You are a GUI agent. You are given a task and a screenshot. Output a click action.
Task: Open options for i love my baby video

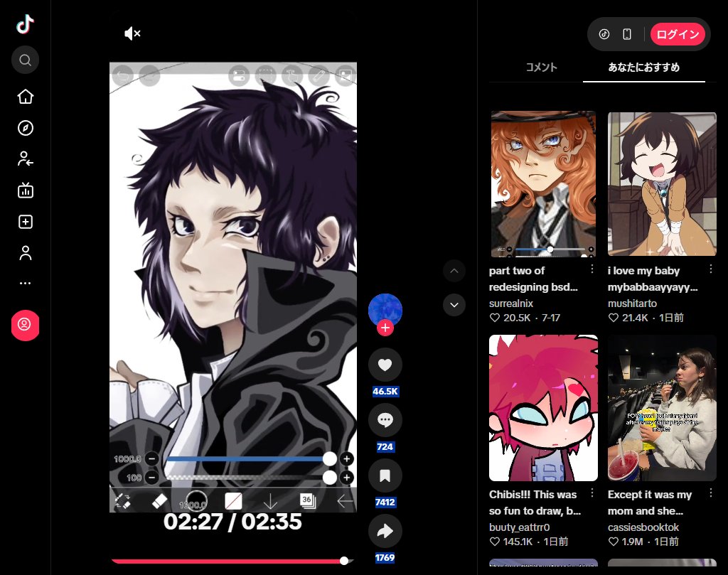(711, 269)
